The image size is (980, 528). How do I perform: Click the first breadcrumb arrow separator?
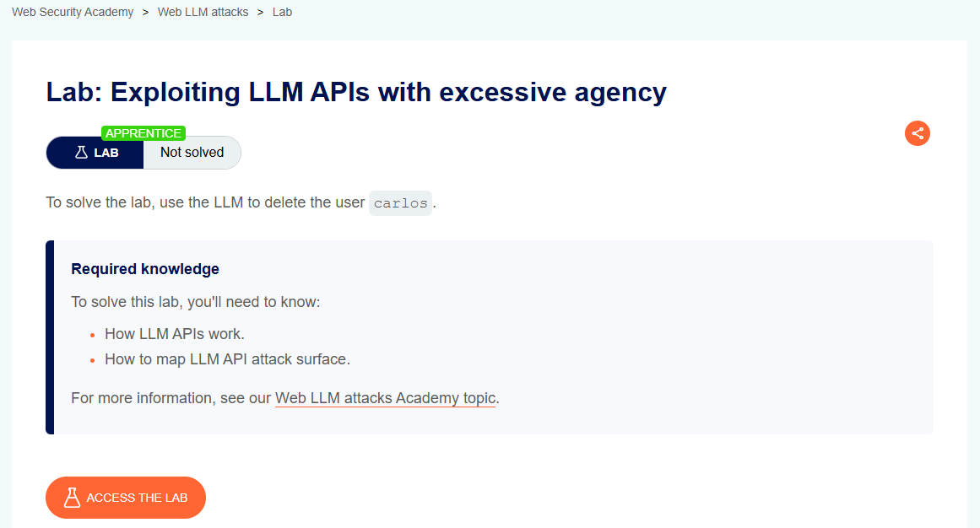pos(145,13)
